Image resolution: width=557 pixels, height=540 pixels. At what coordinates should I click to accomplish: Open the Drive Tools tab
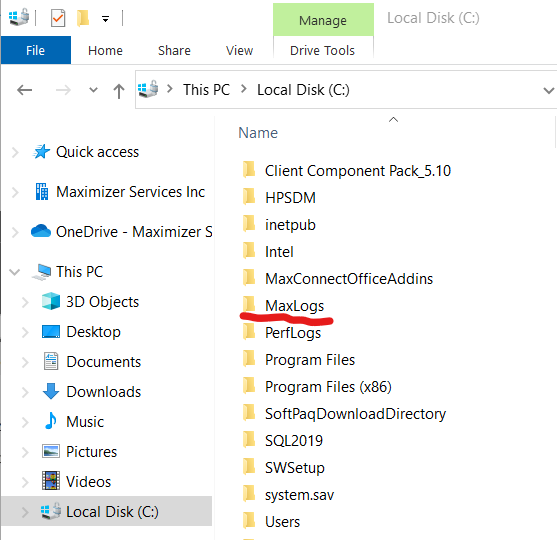(323, 50)
